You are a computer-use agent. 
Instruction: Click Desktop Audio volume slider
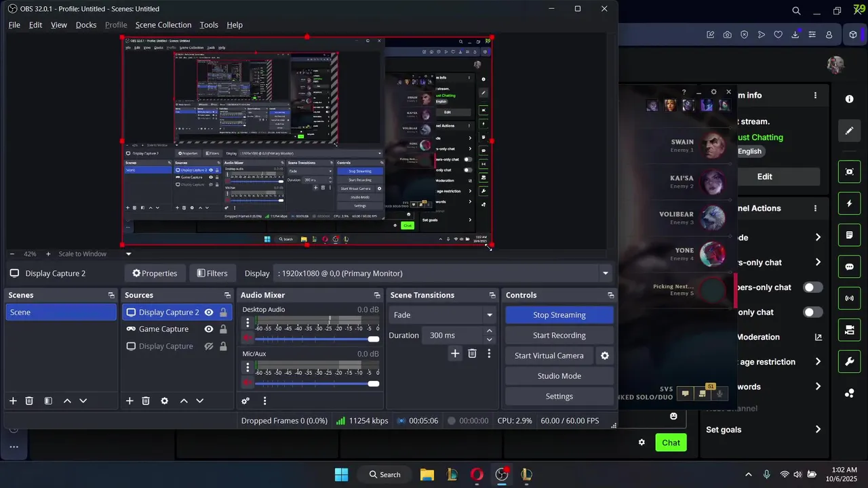[x=317, y=339]
